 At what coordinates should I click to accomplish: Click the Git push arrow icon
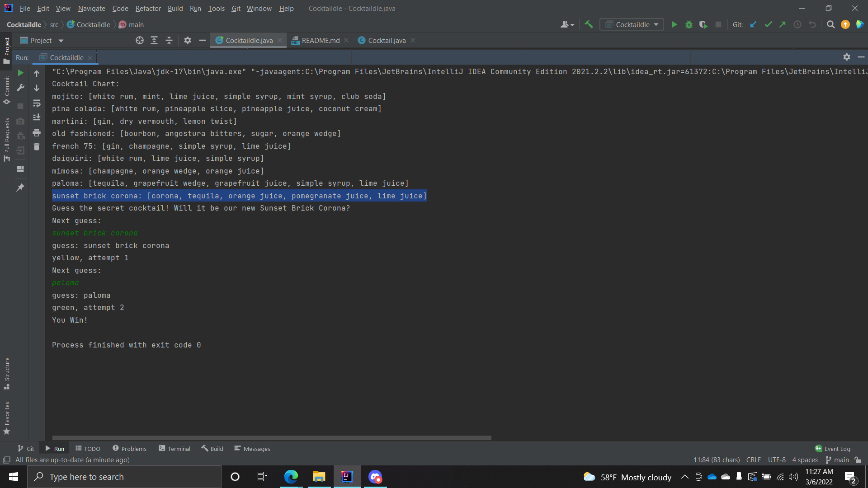[x=783, y=25]
